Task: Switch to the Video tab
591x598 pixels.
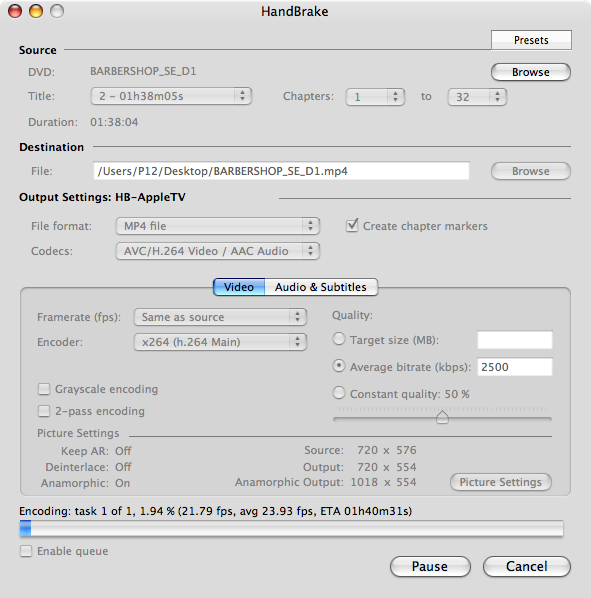Action: click(239, 287)
